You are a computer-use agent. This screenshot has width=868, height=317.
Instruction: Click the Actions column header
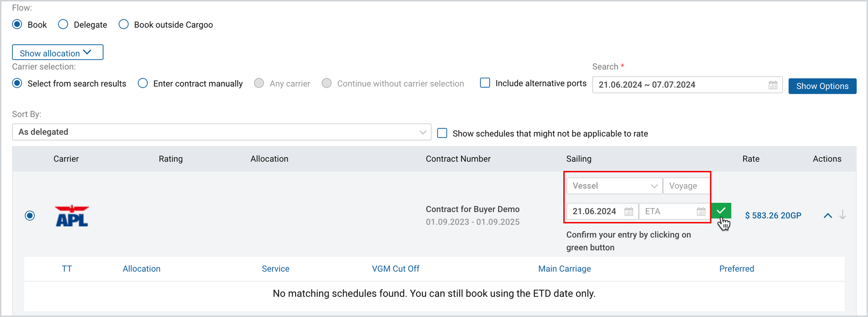827,159
